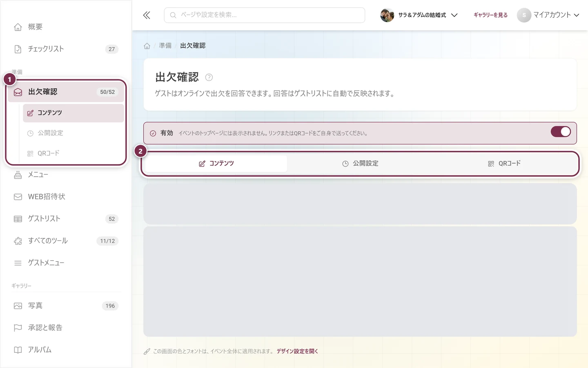The image size is (588, 368).
Task: Click the clock icon next to sidebar 公開設定
Action: coord(30,133)
